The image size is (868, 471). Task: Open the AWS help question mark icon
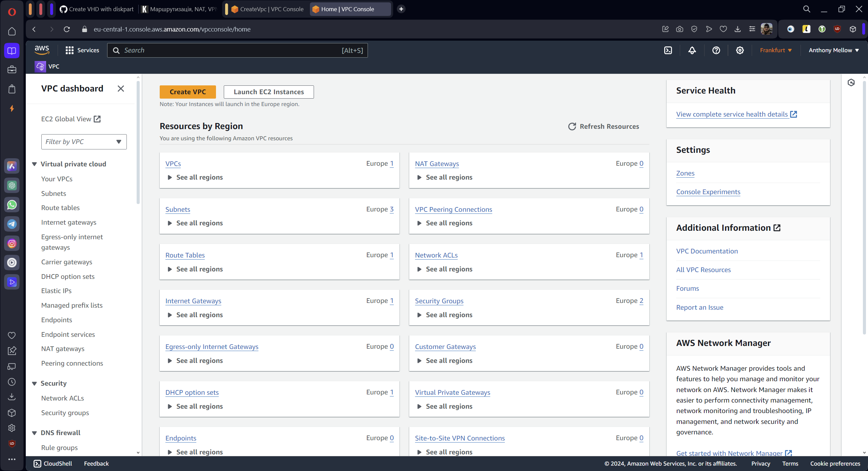[x=716, y=50]
